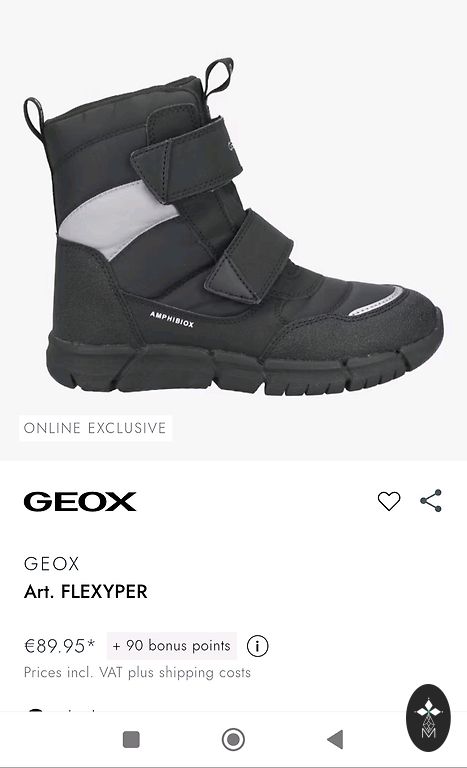Open the black boot product image
467x768 pixels.
pyautogui.click(x=233, y=227)
